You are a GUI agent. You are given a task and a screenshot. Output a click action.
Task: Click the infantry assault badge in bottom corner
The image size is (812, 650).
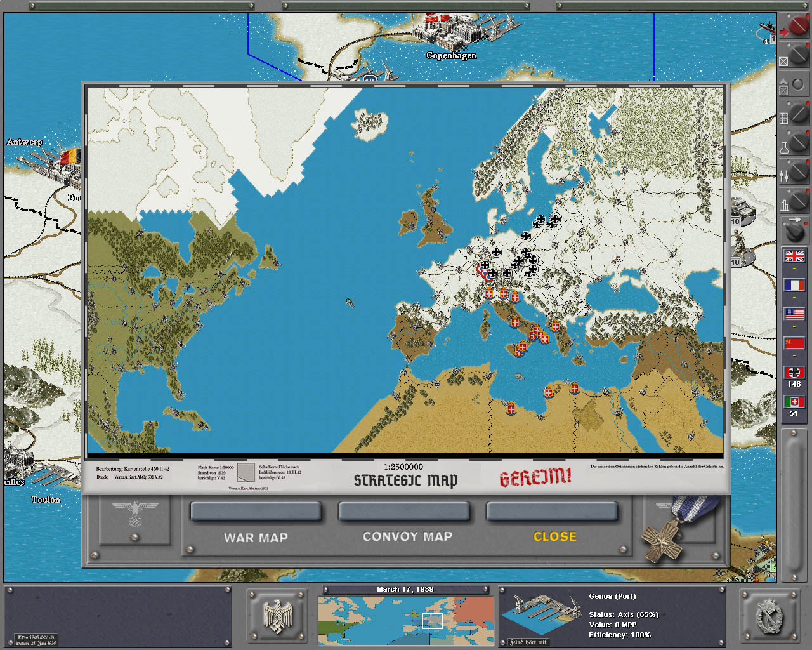[x=769, y=616]
